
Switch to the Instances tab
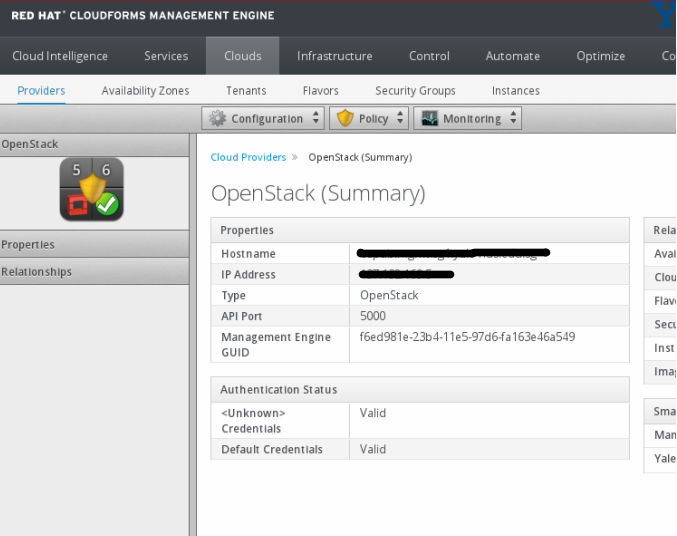tap(516, 91)
